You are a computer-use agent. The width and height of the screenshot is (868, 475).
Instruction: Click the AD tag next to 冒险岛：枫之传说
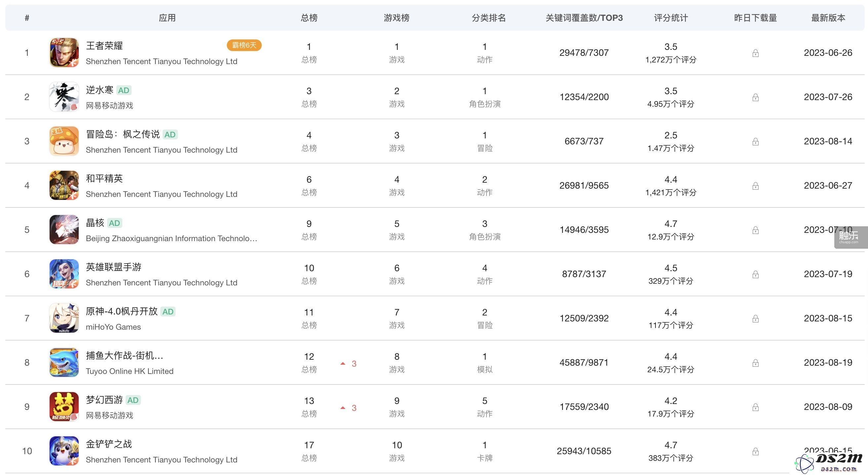tap(170, 135)
